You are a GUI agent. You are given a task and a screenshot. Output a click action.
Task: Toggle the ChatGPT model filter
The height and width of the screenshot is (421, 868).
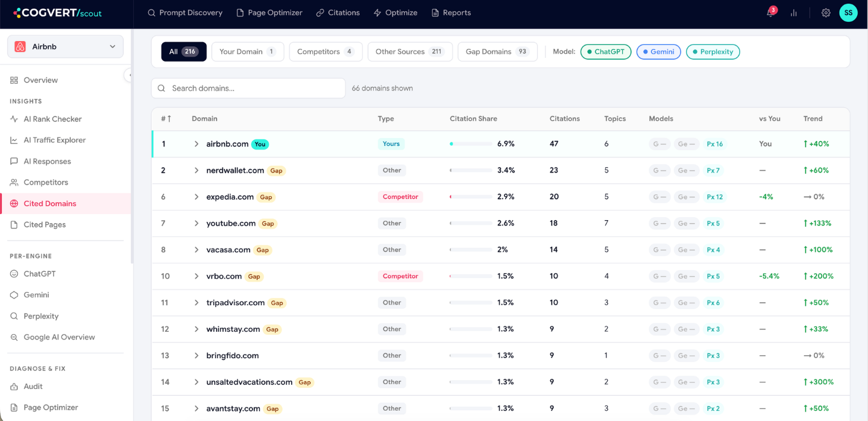(x=606, y=52)
